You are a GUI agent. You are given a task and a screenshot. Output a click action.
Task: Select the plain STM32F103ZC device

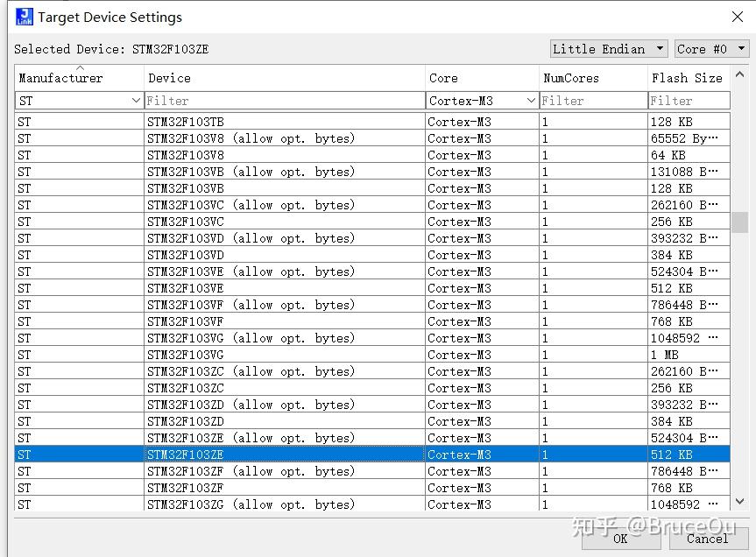tap(372, 387)
